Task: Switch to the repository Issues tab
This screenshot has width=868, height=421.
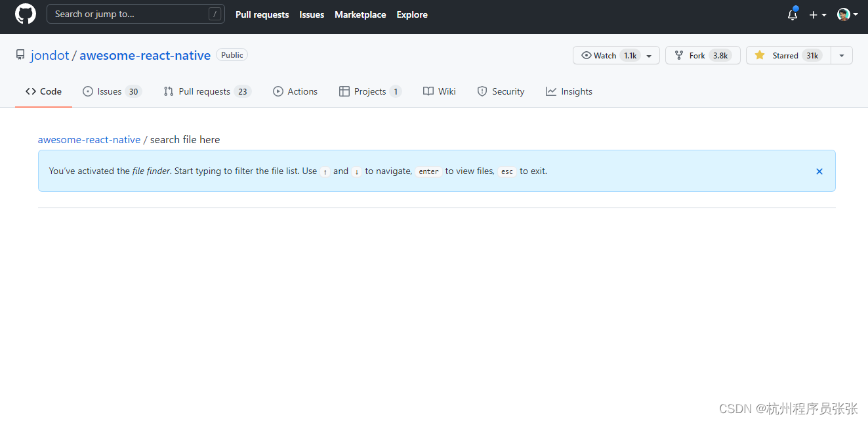Action: [112, 91]
